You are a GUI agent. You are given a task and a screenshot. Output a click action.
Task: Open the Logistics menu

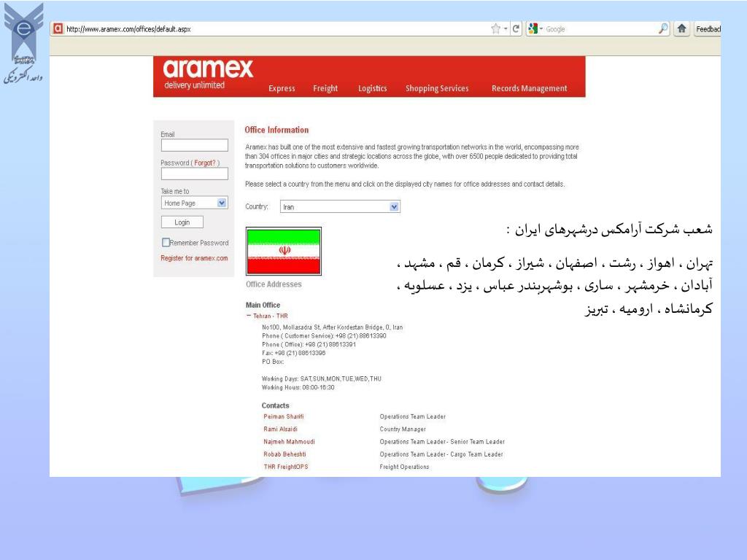point(373,88)
